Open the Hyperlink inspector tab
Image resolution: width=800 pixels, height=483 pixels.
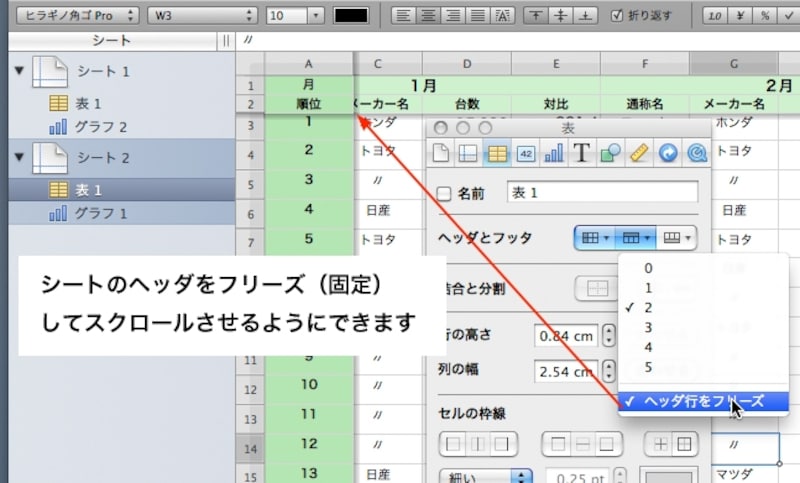(x=667, y=152)
